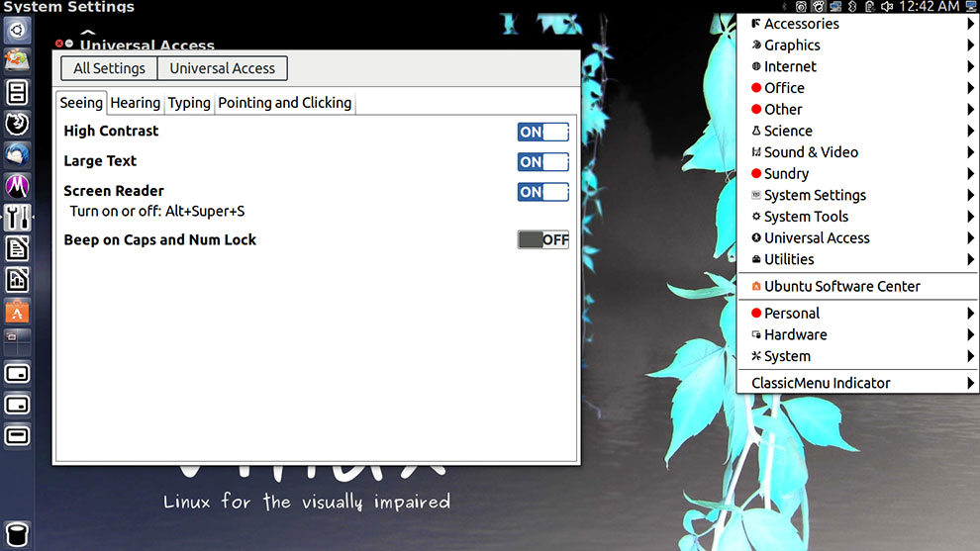Switch to the Typing tab

[189, 103]
